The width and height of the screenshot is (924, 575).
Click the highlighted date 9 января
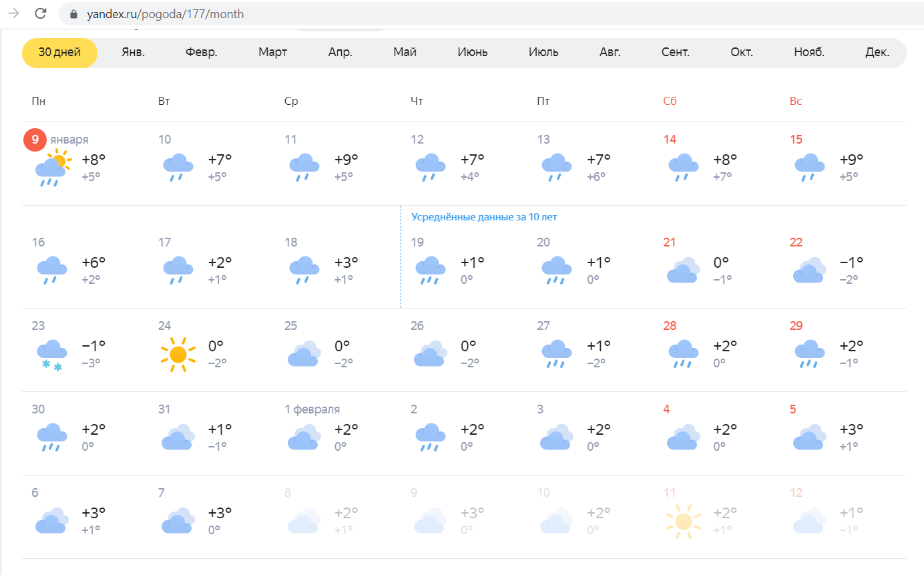coord(56,140)
